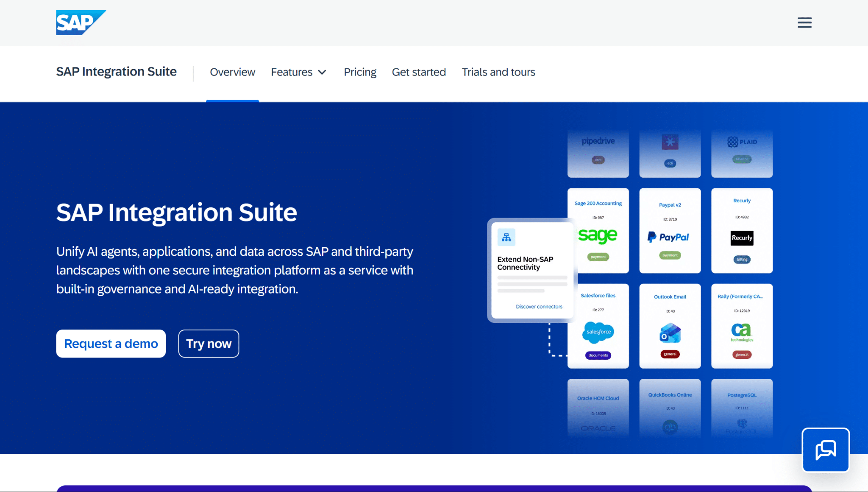Click the general tag on Outlook card
The image size is (868, 492).
point(670,354)
